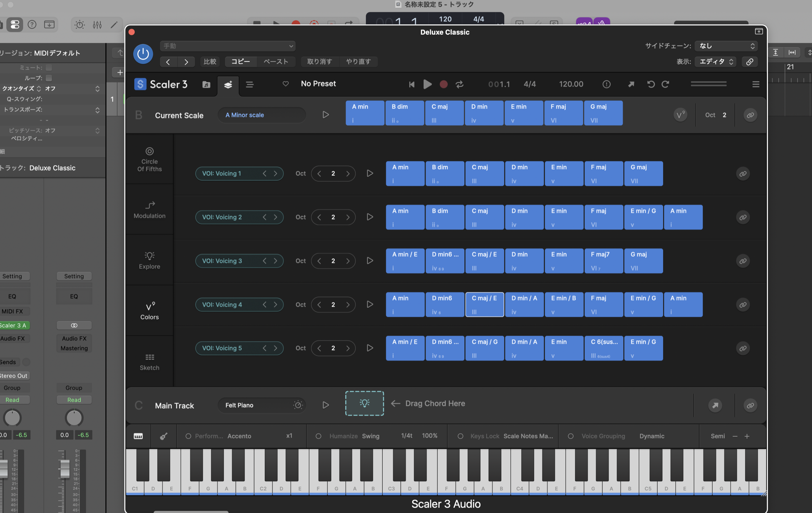Select C maj / E chord in Voicing 4

485,304
